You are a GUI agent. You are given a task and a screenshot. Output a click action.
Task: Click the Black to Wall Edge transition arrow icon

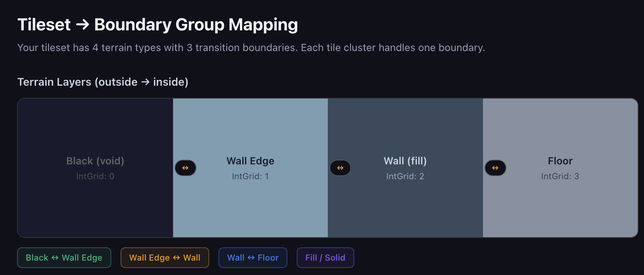[x=185, y=168]
